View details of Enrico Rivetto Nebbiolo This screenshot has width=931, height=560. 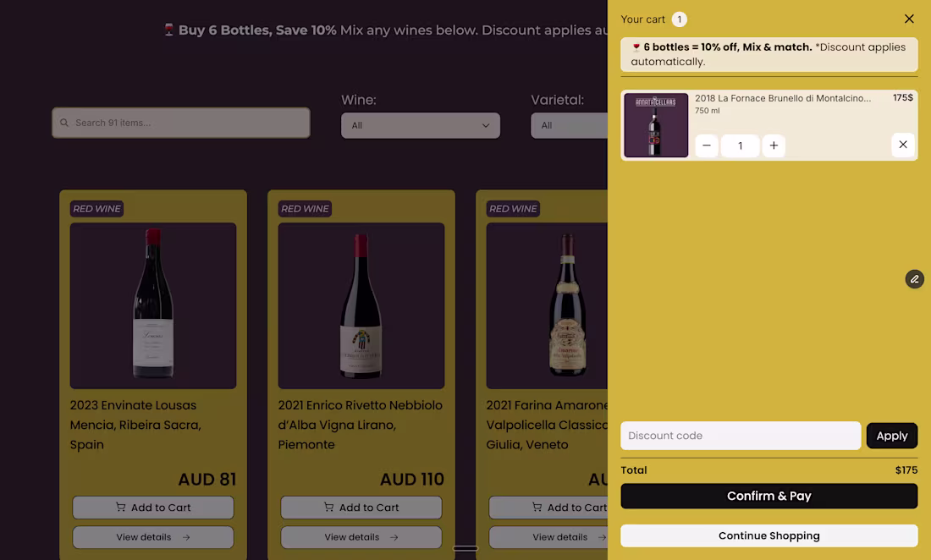point(361,537)
